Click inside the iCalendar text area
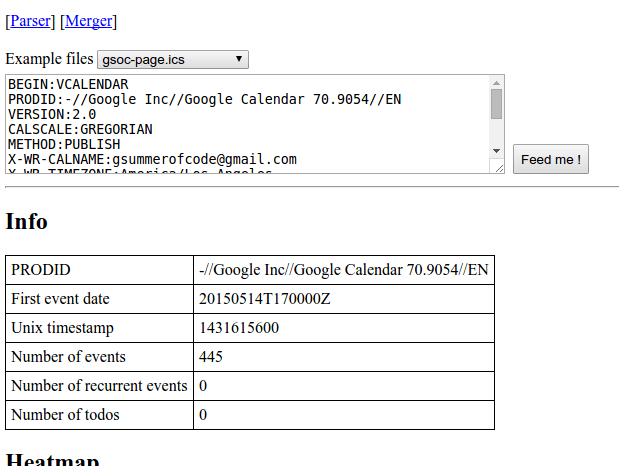 [248, 124]
